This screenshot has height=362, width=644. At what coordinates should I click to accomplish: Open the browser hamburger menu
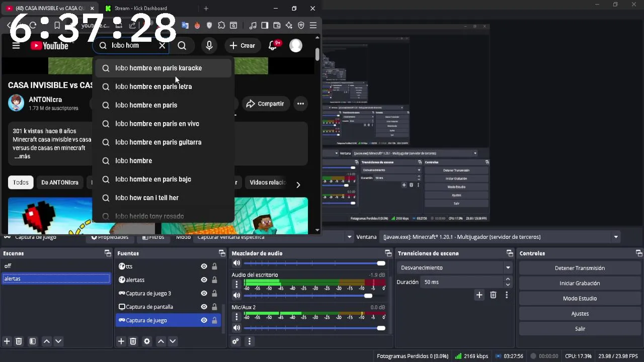(x=313, y=25)
